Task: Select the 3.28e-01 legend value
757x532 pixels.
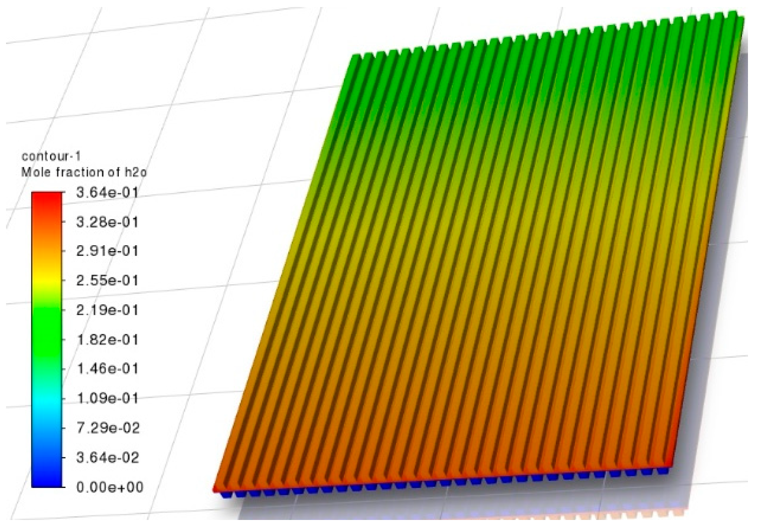Action: tap(107, 222)
